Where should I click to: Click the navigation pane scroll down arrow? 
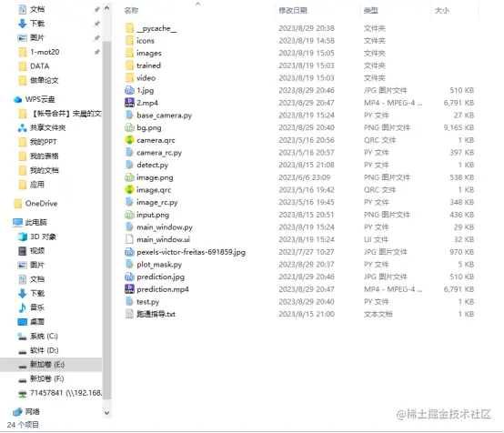(107, 413)
